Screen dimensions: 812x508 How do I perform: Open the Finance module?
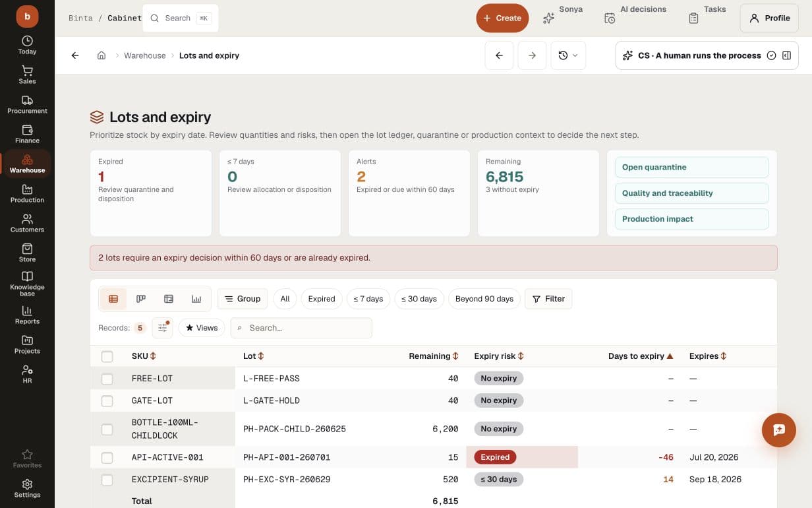pyautogui.click(x=27, y=134)
